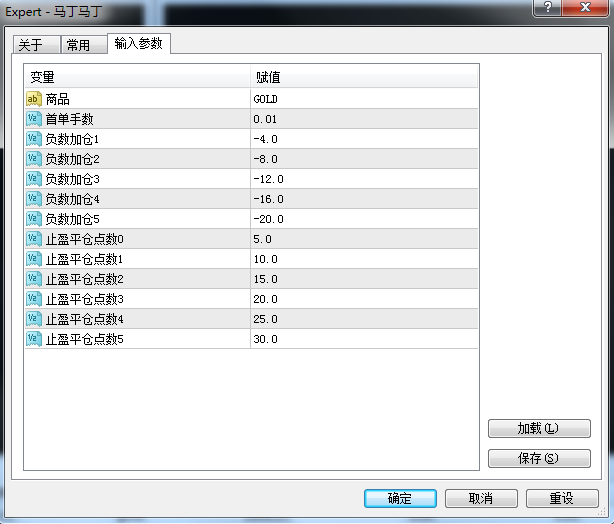The height and width of the screenshot is (524, 614).
Task: Open the help question mark button
Action: point(547,8)
